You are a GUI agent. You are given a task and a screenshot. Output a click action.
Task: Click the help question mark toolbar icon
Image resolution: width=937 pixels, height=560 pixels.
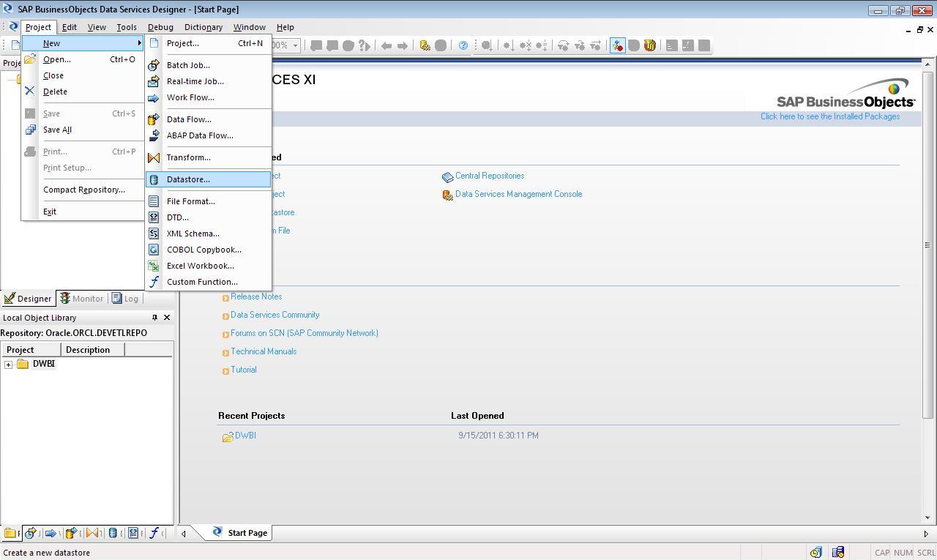[463, 45]
